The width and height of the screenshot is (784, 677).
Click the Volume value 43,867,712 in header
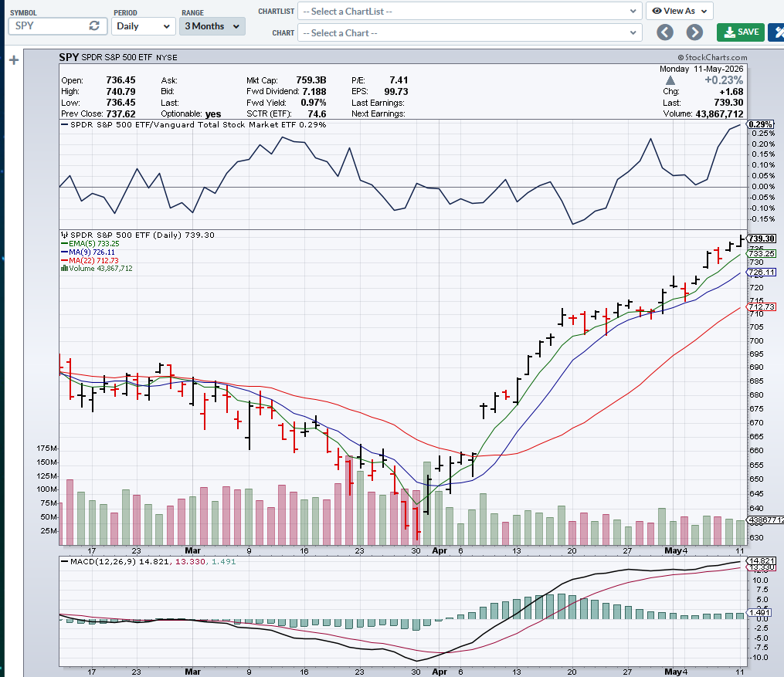point(719,114)
